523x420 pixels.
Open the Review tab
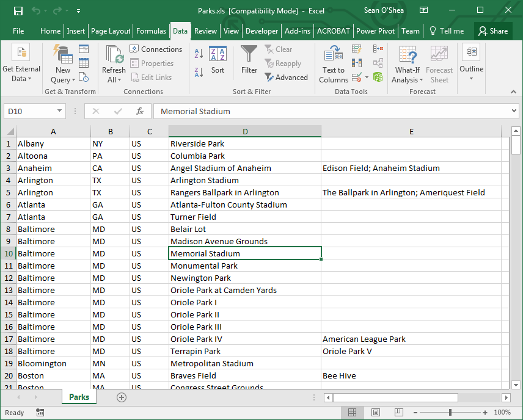205,31
